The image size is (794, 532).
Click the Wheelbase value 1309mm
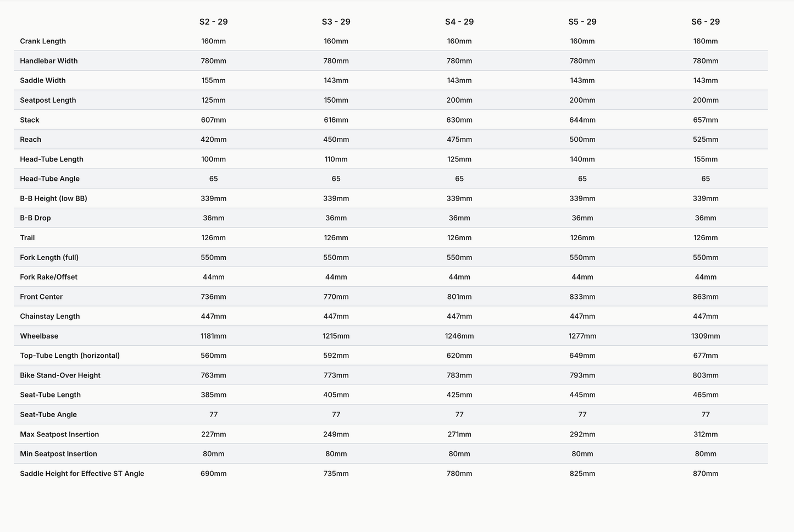coord(706,336)
